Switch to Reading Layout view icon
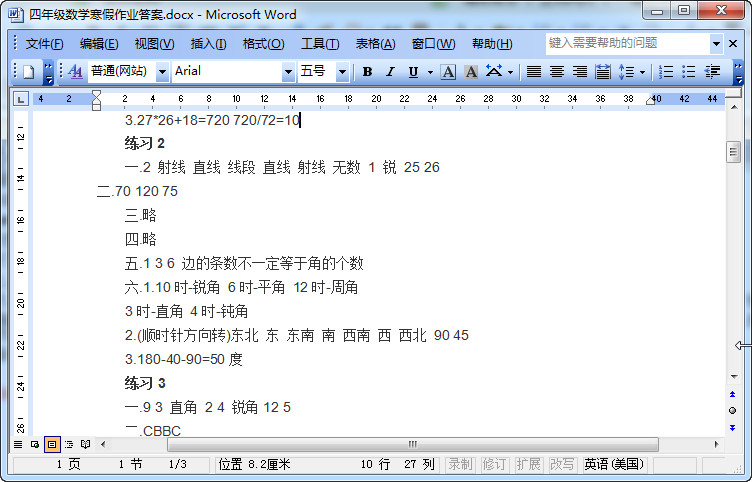This screenshot has height=482, width=752. [x=85, y=444]
